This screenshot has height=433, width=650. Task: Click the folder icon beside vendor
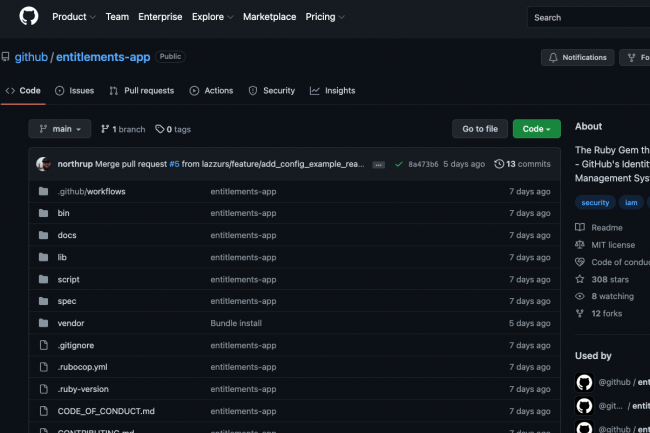coord(44,323)
